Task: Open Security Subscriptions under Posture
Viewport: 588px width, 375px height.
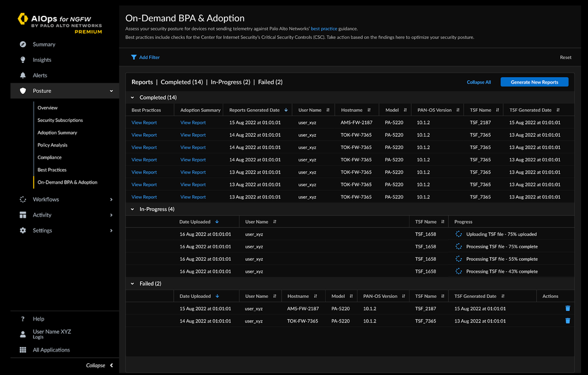Action: [60, 120]
